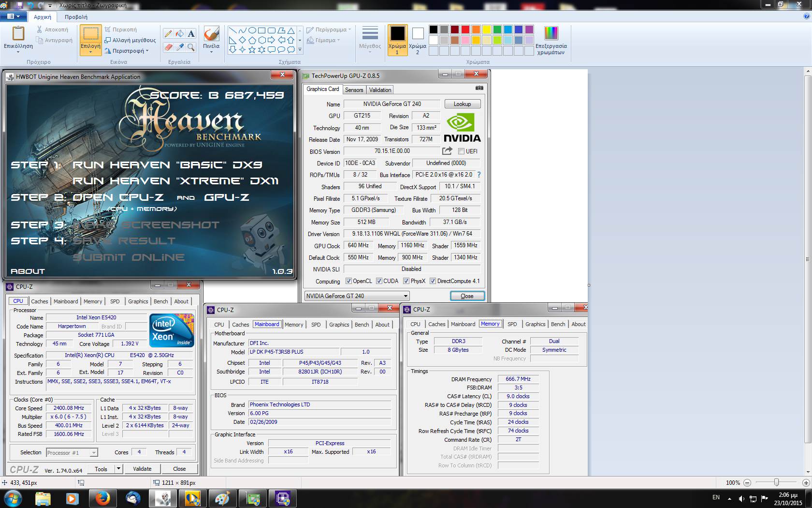Pick the red palette color
Image resolution: width=812 pixels, height=508 pixels.
[x=465, y=30]
